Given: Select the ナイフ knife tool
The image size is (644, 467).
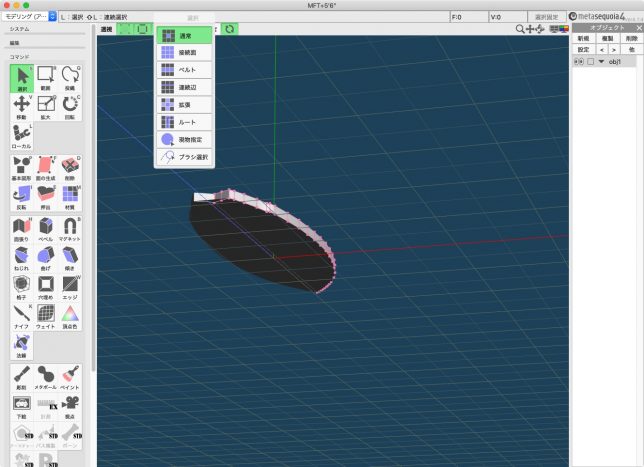Looking at the screenshot, I should (22, 317).
